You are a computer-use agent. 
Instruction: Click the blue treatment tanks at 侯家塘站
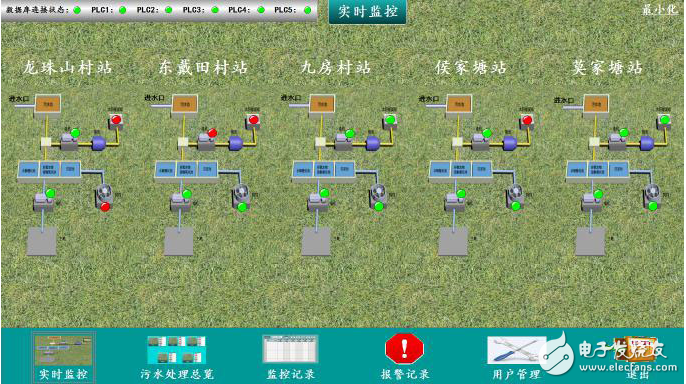461,170
